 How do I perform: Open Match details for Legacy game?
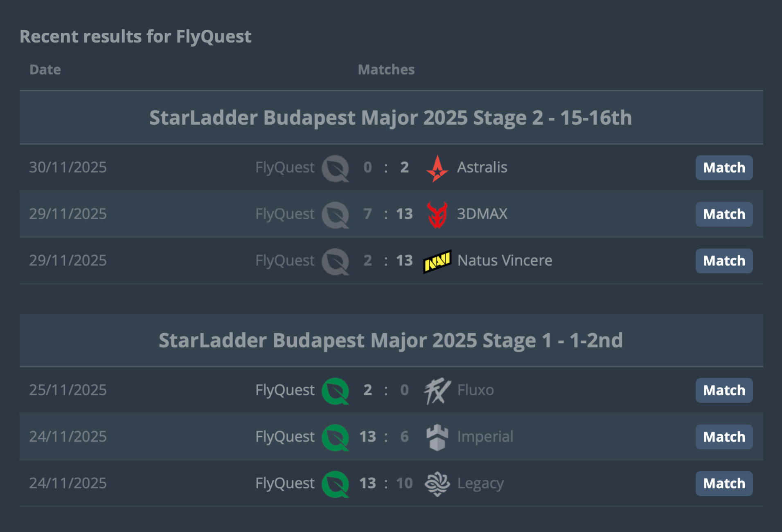click(723, 484)
